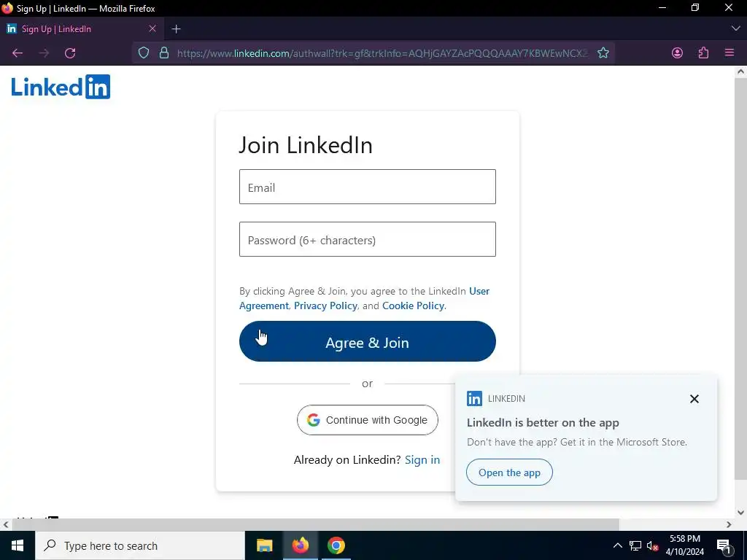Show hidden system tray icons
Viewport: 747px width, 560px height.
point(617,545)
